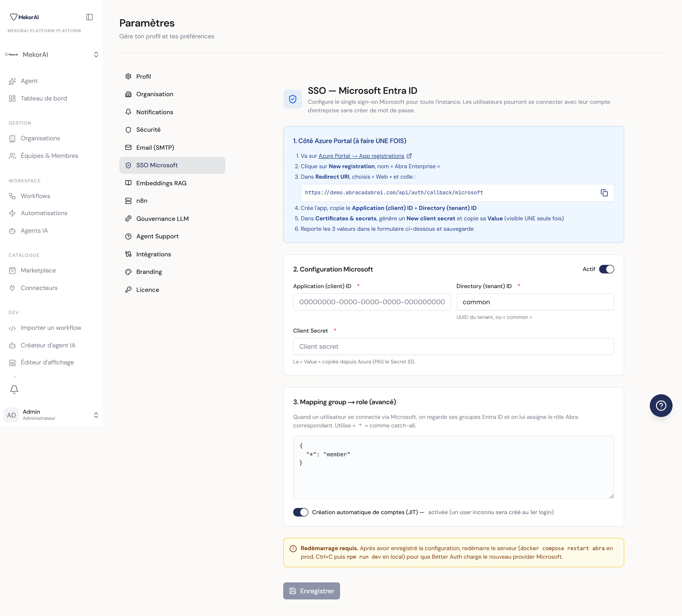The image size is (682, 616).
Task: Click the group-to-role mapping JSON textarea
Action: 453,467
